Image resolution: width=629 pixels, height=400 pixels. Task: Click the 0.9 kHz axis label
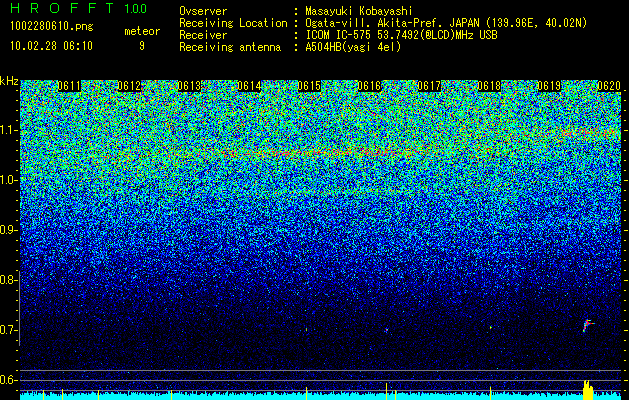pyautogui.click(x=7, y=230)
